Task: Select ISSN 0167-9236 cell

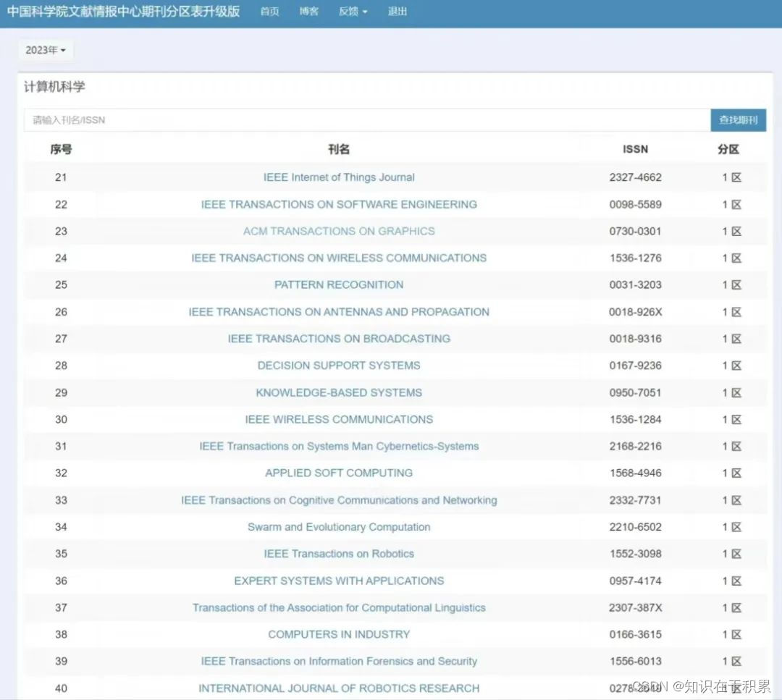Action: [x=636, y=366]
